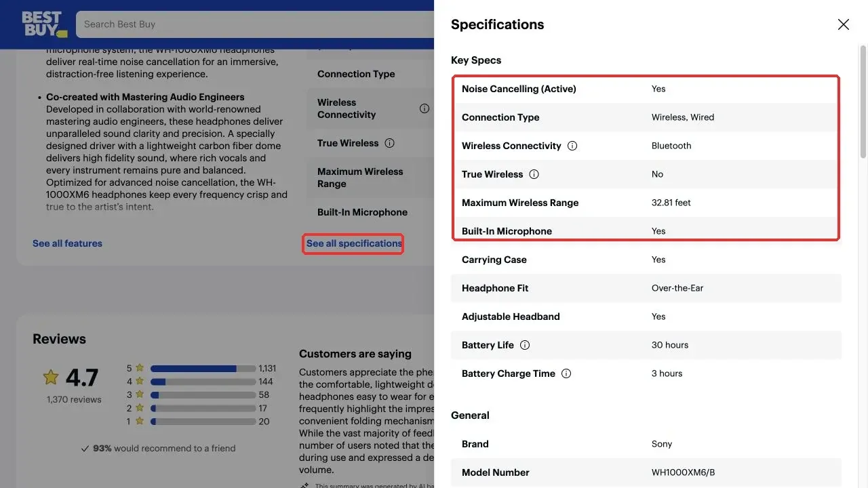
Task: Click the Wireless, Wired value
Action: click(683, 117)
